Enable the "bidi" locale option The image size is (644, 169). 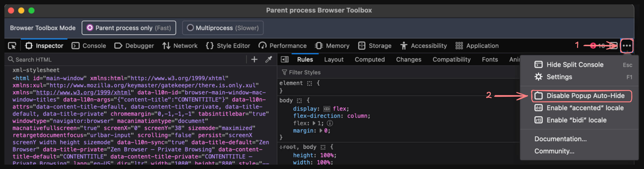tap(580, 120)
